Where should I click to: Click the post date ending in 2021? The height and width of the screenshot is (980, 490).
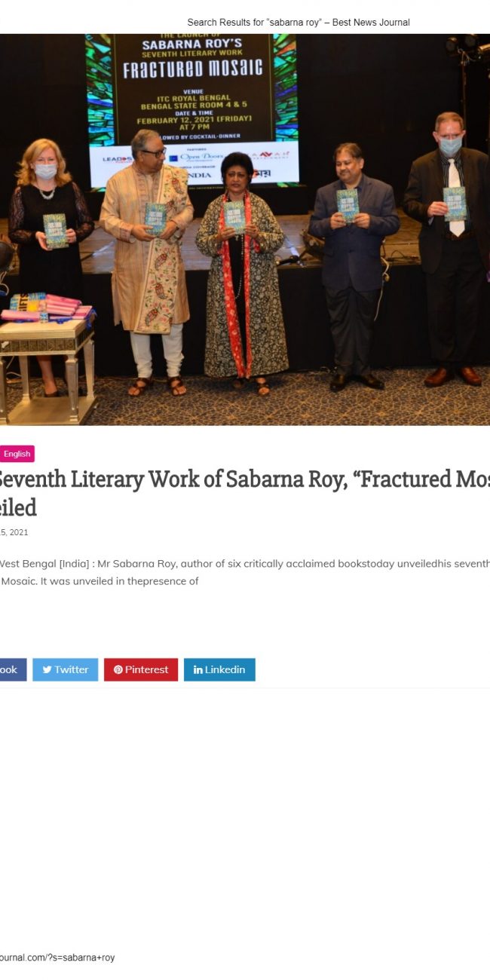[14, 532]
